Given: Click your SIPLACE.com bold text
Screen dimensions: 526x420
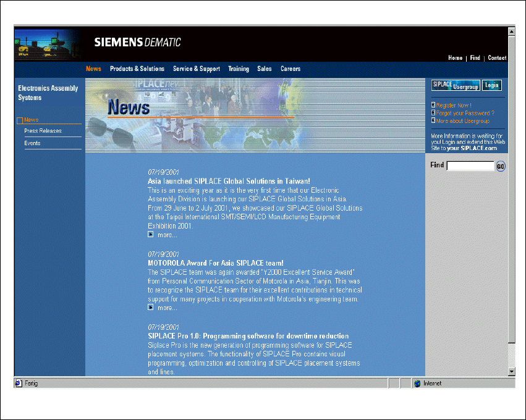Looking at the screenshot, I should 472,148.
